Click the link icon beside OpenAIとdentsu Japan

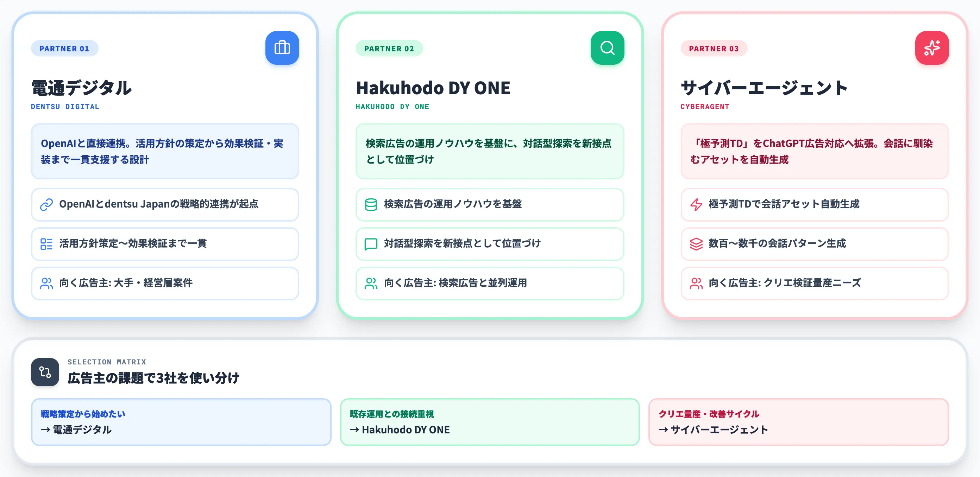tap(46, 204)
